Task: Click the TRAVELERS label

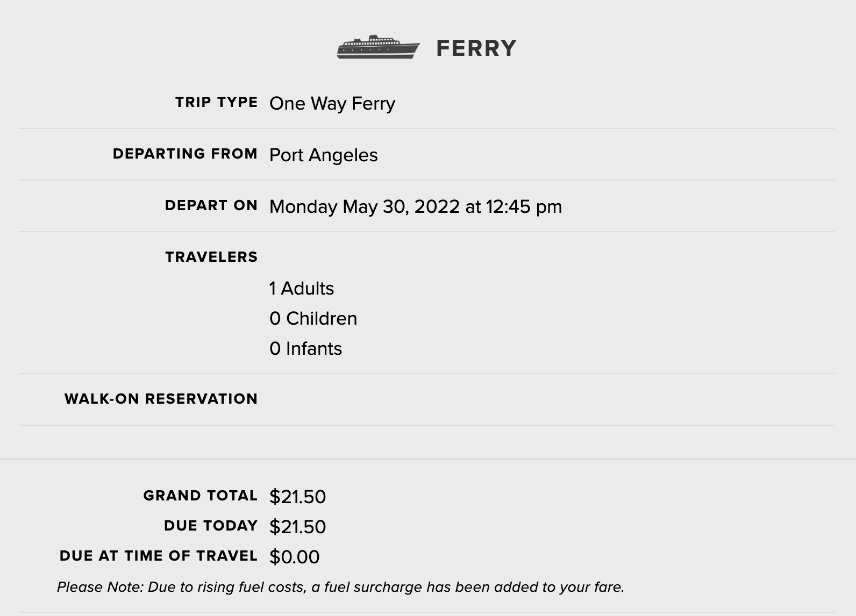Action: 211,257
